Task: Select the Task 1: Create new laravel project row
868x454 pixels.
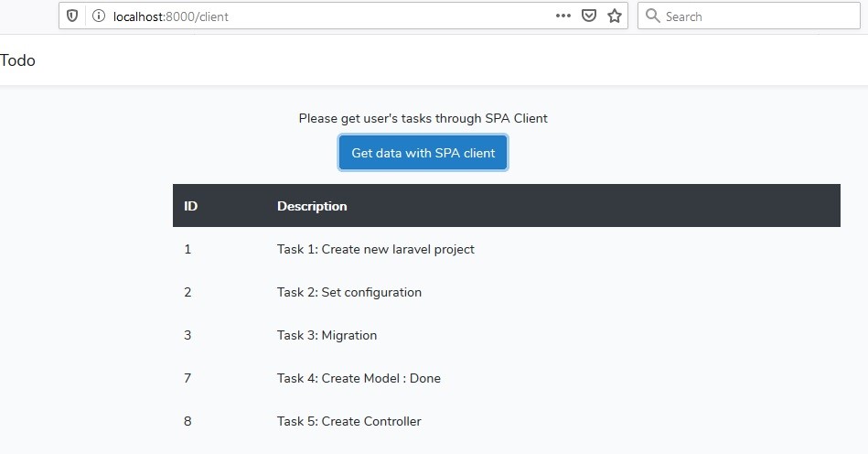Action: point(507,249)
